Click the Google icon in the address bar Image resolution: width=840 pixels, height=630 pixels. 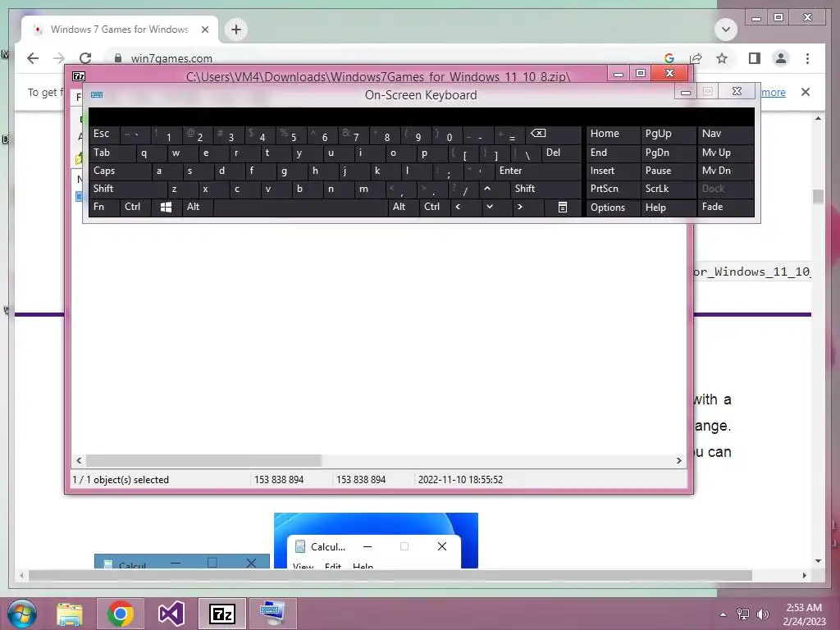[x=669, y=58]
